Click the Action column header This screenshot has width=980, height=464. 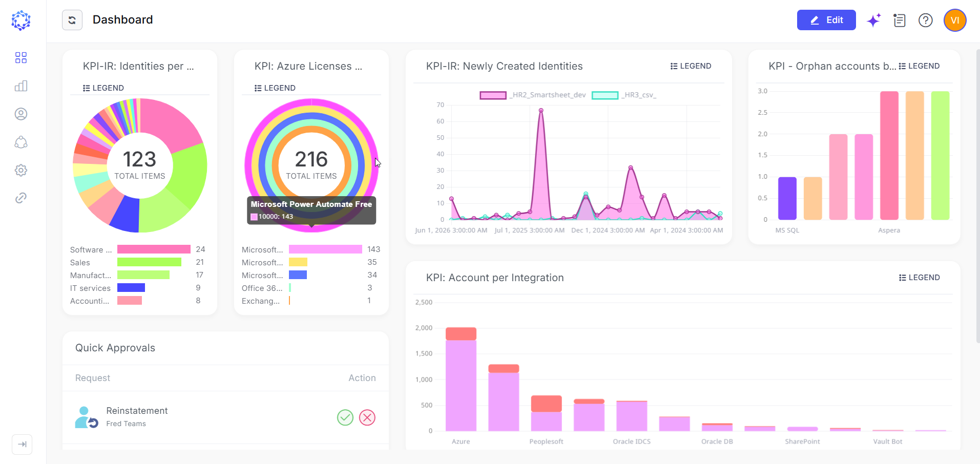point(362,378)
